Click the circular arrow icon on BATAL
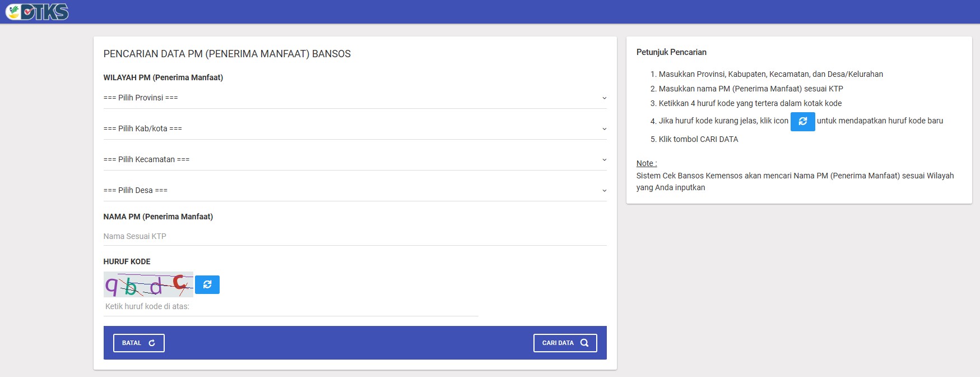The width and height of the screenshot is (980, 377). 152,343
